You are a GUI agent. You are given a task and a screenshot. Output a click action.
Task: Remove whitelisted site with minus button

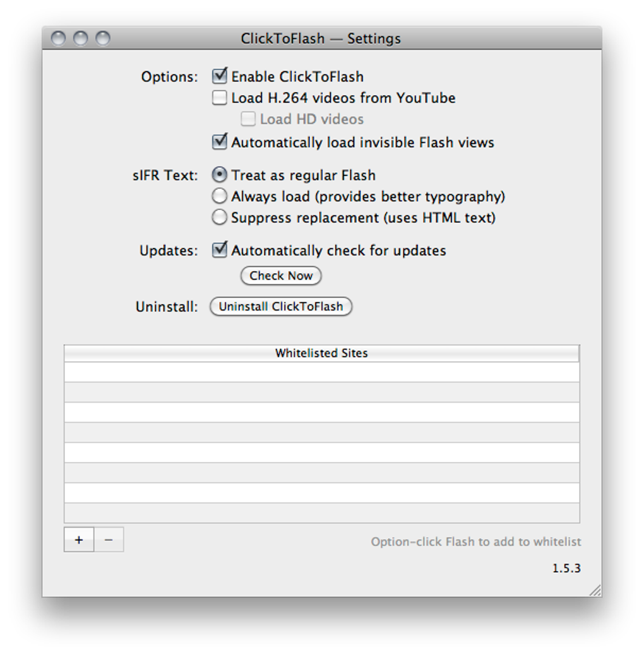click(x=109, y=540)
